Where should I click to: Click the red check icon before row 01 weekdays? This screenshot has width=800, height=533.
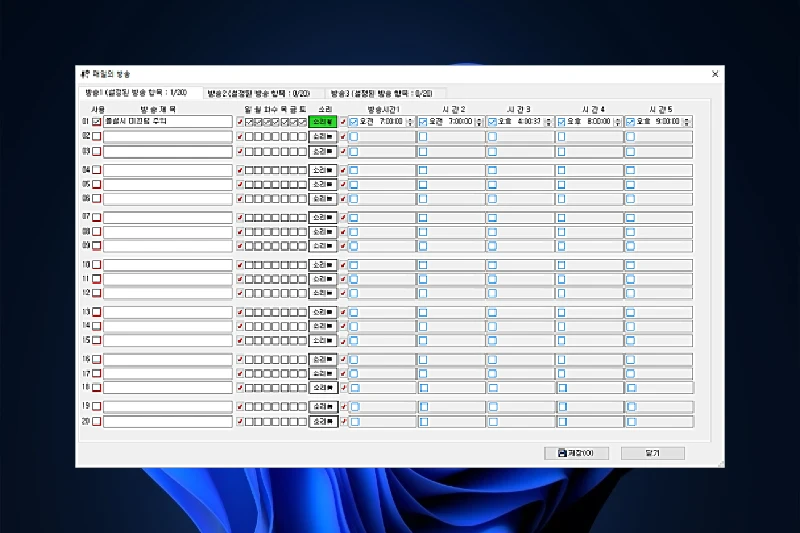click(x=240, y=121)
